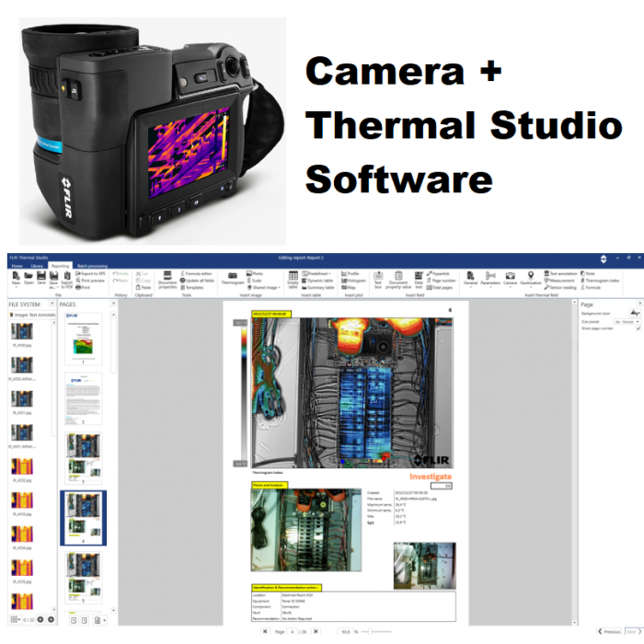Select page 1 thumbnail in Pages
The image size is (644, 644).
(x=84, y=339)
